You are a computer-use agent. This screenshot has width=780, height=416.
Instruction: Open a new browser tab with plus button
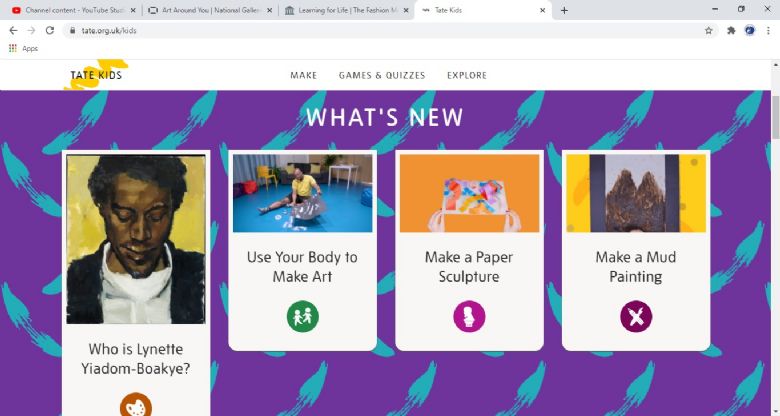click(x=564, y=10)
